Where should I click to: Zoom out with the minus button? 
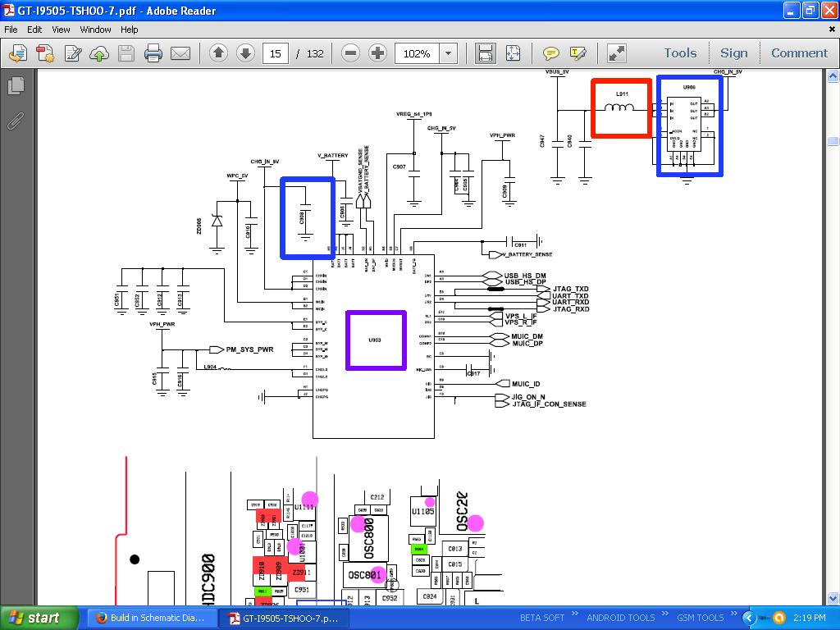point(350,53)
